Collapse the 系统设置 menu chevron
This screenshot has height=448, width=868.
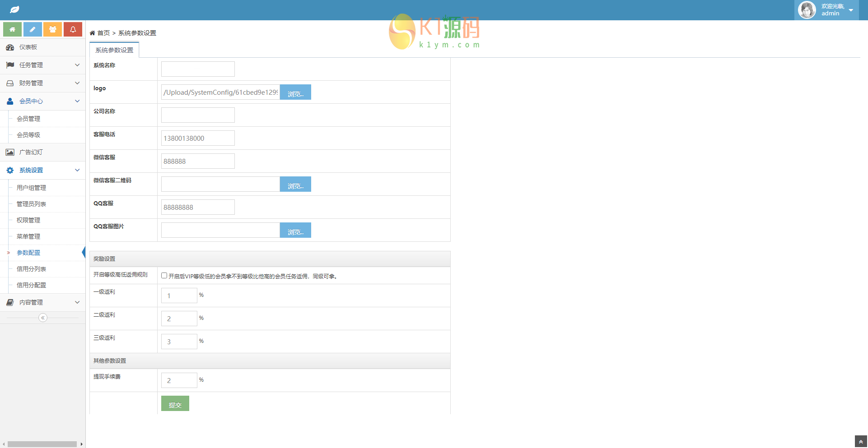(77, 170)
